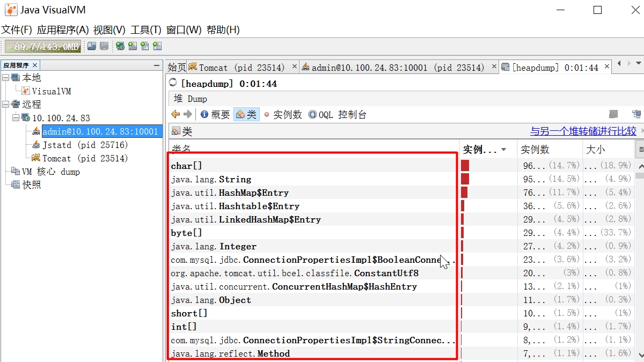Screen dimensions: 644x362
Task: Click the VisualVM application icon in tree
Action: [x=26, y=91]
